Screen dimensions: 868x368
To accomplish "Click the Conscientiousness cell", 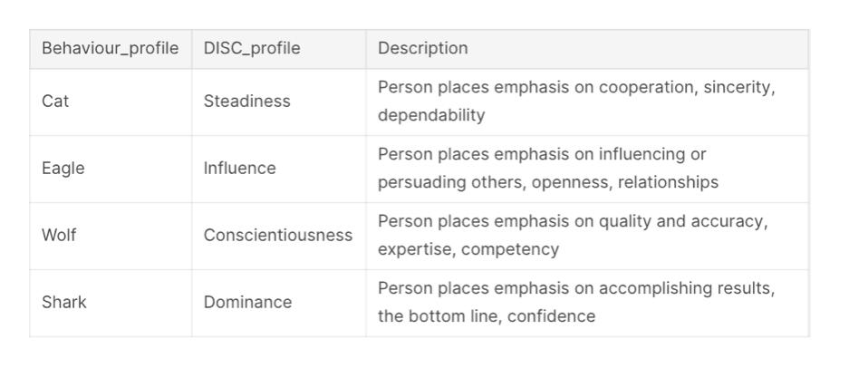I will point(278,236).
